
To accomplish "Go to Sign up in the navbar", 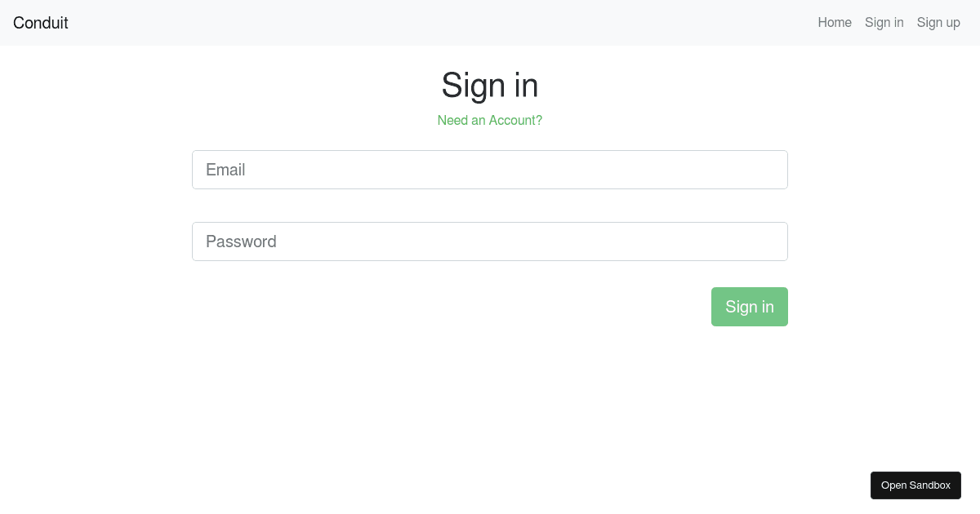I will [x=938, y=23].
